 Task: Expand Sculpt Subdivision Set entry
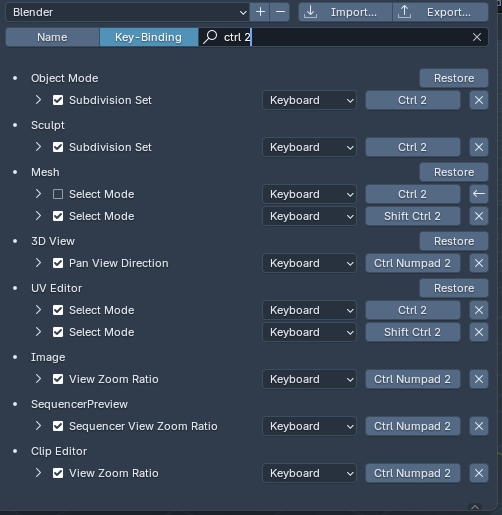[38, 147]
